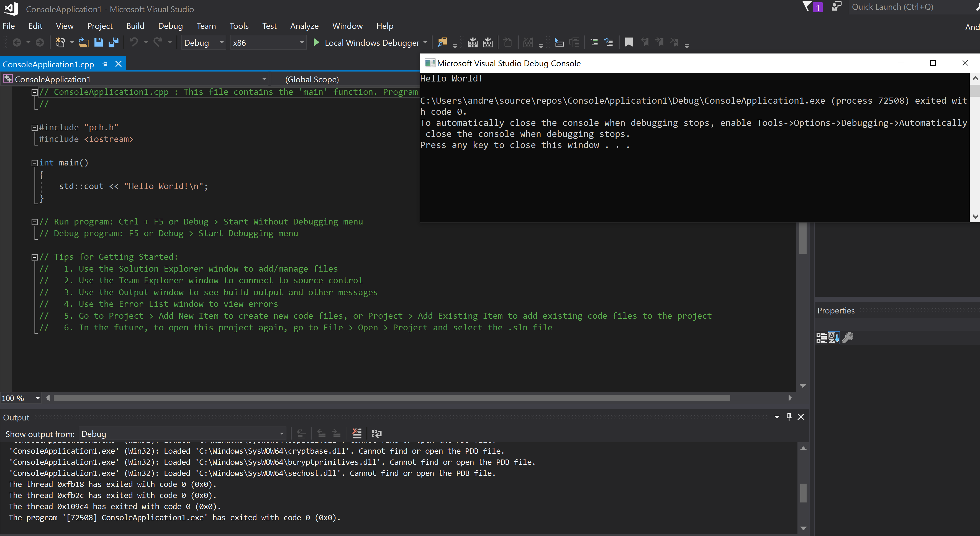Click the Visual Studio logo icon
This screenshot has height=536, width=980.
(x=11, y=8)
